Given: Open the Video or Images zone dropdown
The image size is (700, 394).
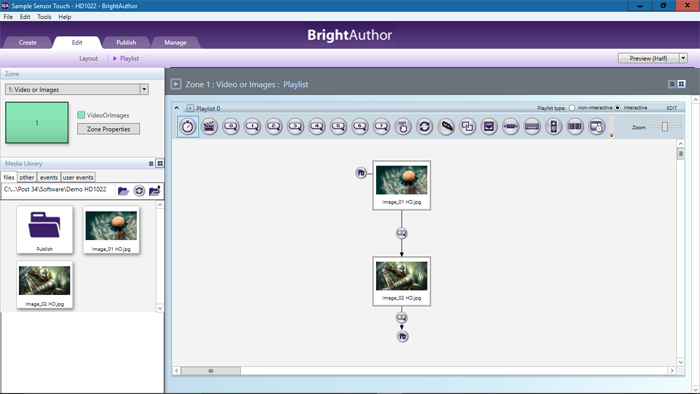Looking at the screenshot, I should [x=144, y=89].
